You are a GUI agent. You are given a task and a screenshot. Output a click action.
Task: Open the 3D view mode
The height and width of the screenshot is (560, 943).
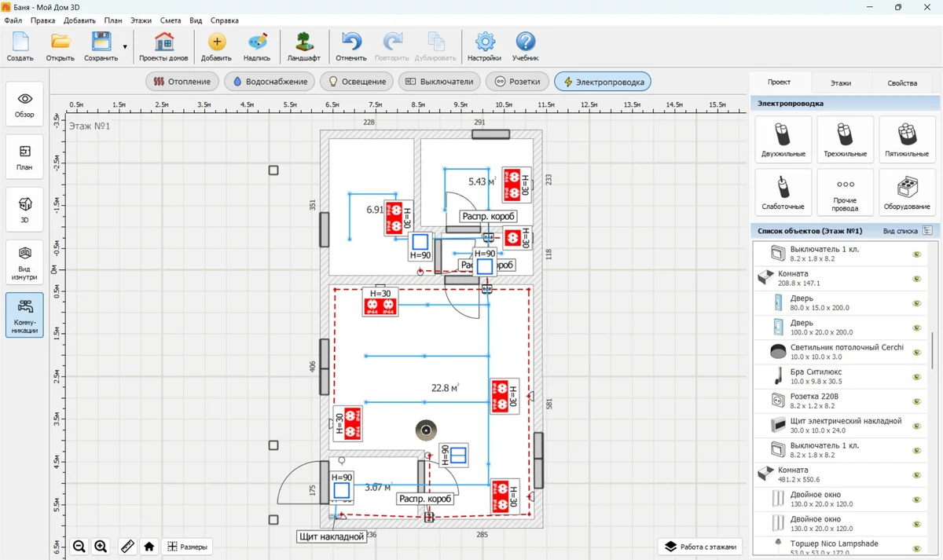24,209
